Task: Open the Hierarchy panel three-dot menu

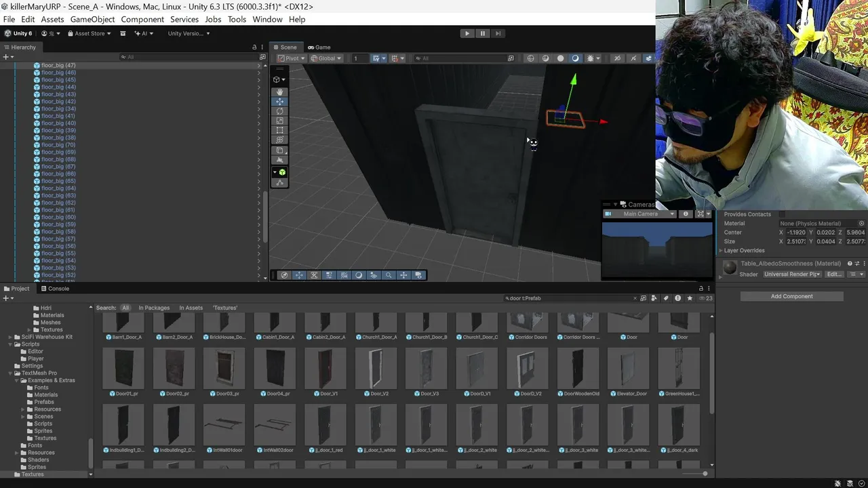Action: (x=262, y=47)
